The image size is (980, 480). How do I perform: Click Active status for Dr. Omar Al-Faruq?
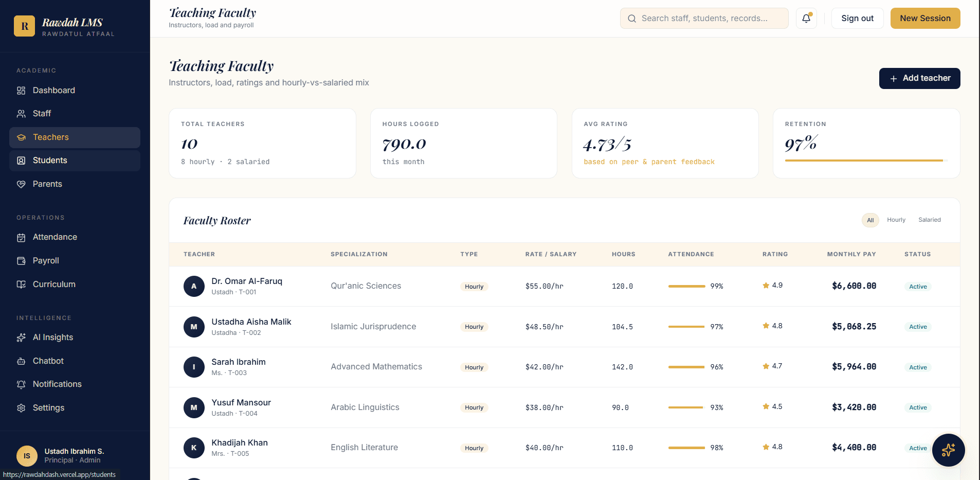(918, 287)
